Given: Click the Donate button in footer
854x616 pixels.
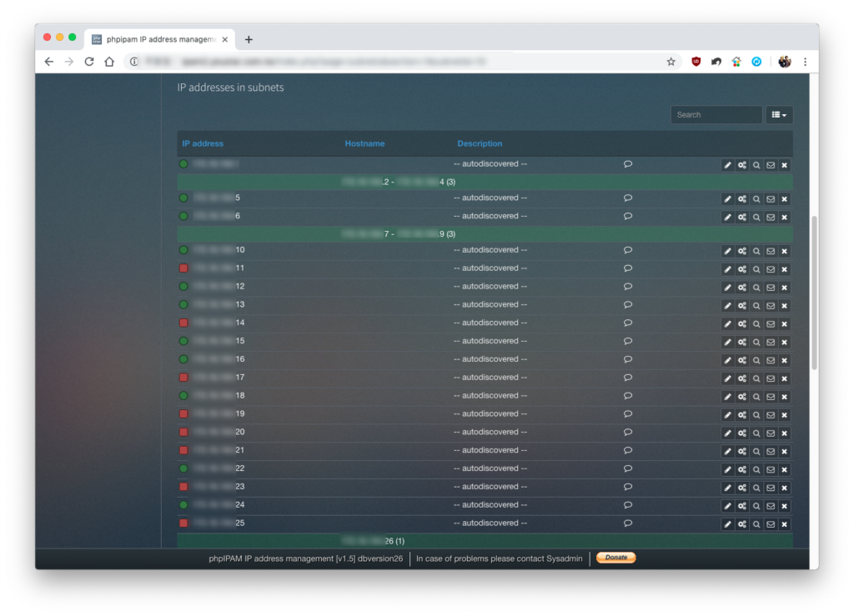Looking at the screenshot, I should pos(616,558).
